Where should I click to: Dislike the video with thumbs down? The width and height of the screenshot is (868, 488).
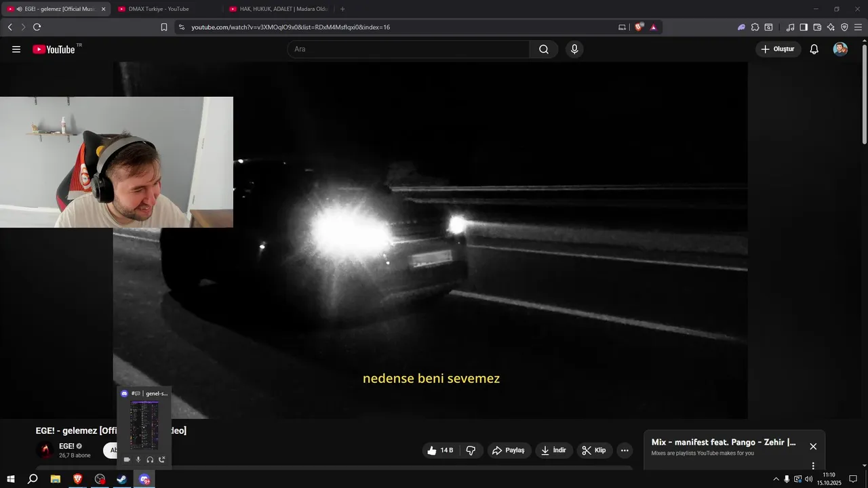471,450
